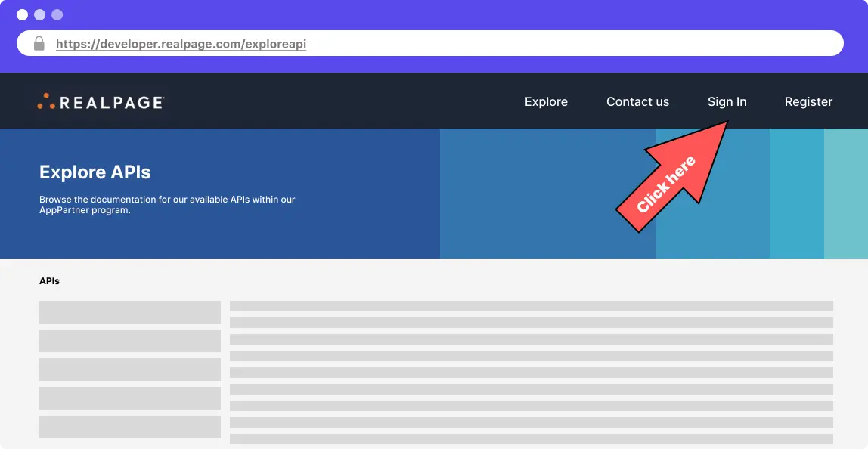
Task: Click the Sign In link
Action: point(727,102)
